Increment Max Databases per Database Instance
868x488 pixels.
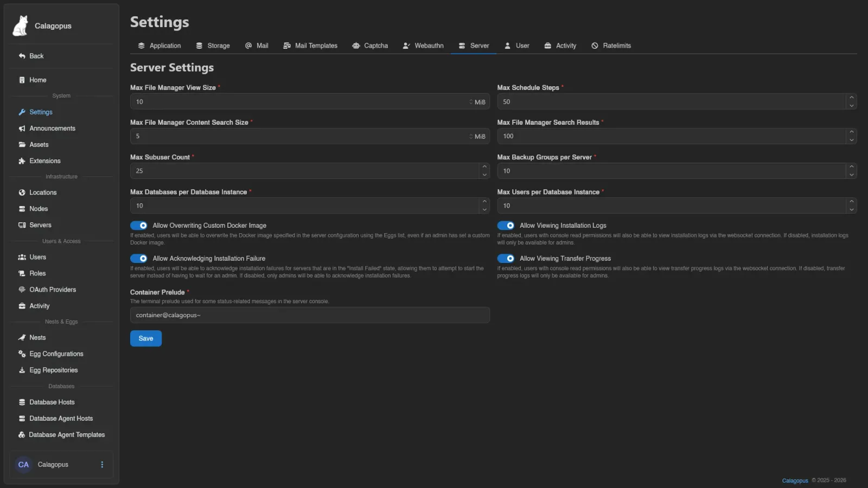484,202
